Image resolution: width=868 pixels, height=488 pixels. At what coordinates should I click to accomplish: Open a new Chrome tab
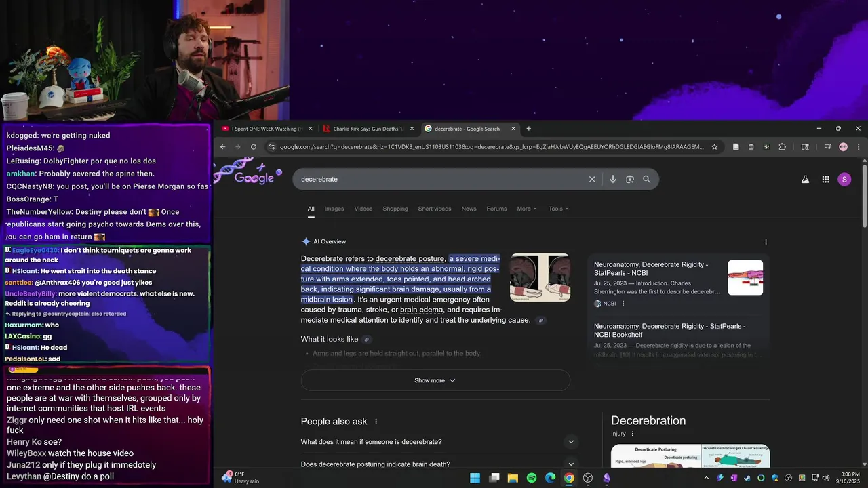(x=529, y=129)
